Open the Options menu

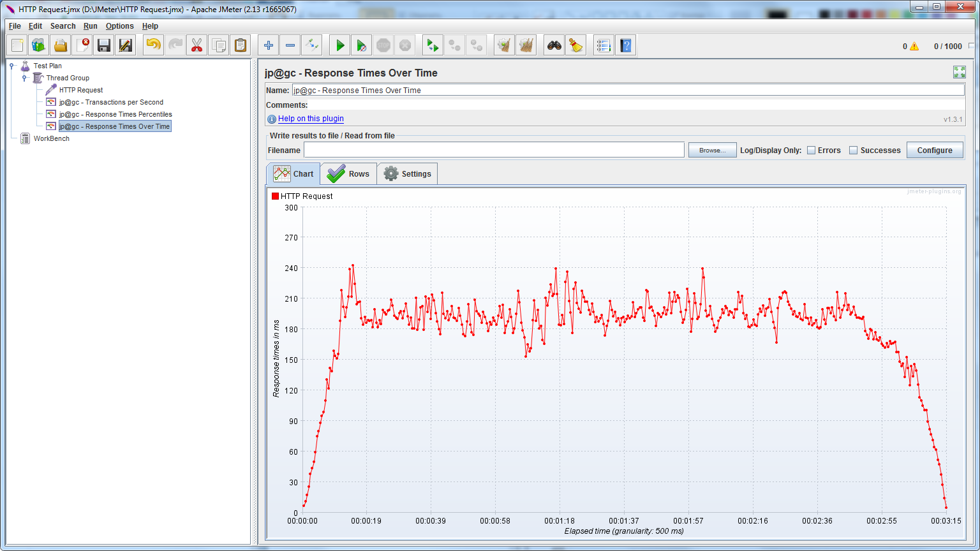[x=120, y=26]
